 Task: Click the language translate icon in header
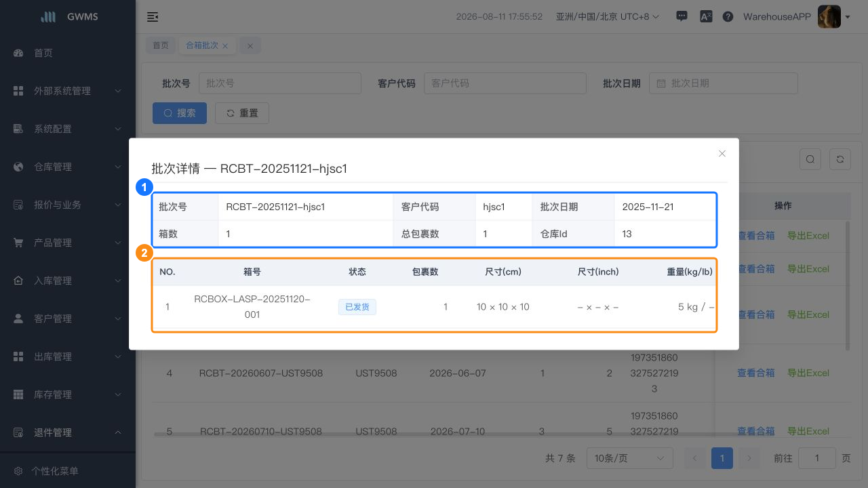click(705, 17)
